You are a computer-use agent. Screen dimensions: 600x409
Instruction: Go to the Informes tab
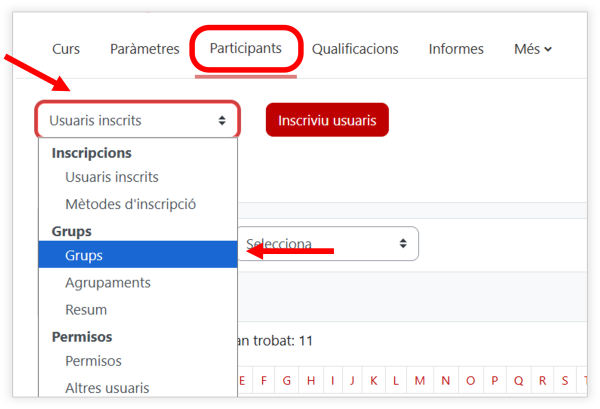[x=456, y=49]
